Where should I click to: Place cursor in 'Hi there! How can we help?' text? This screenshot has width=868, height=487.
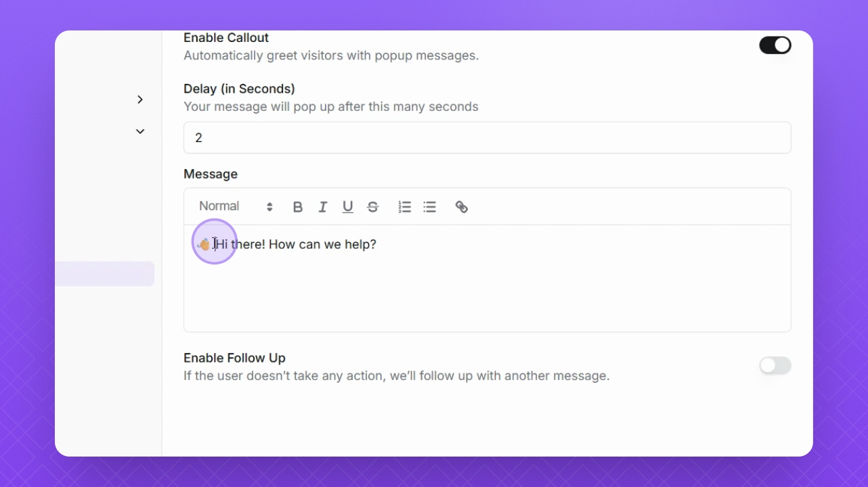296,244
